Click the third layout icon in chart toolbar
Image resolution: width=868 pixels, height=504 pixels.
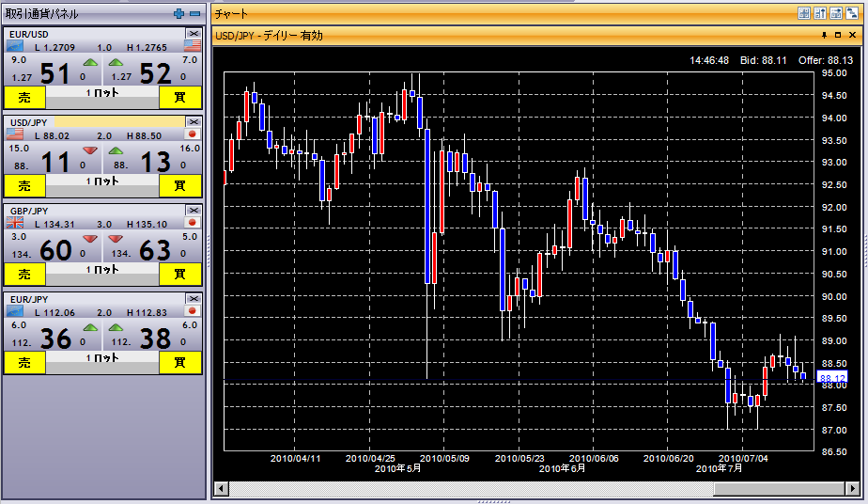tap(835, 13)
